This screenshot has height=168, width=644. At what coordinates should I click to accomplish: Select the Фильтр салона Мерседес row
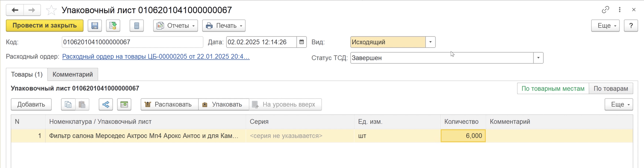322,136
